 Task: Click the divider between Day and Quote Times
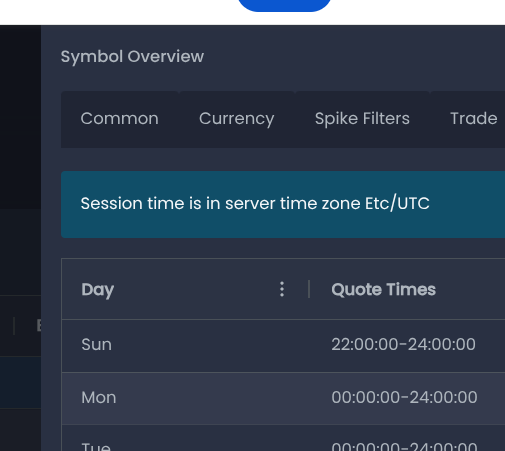pos(309,289)
